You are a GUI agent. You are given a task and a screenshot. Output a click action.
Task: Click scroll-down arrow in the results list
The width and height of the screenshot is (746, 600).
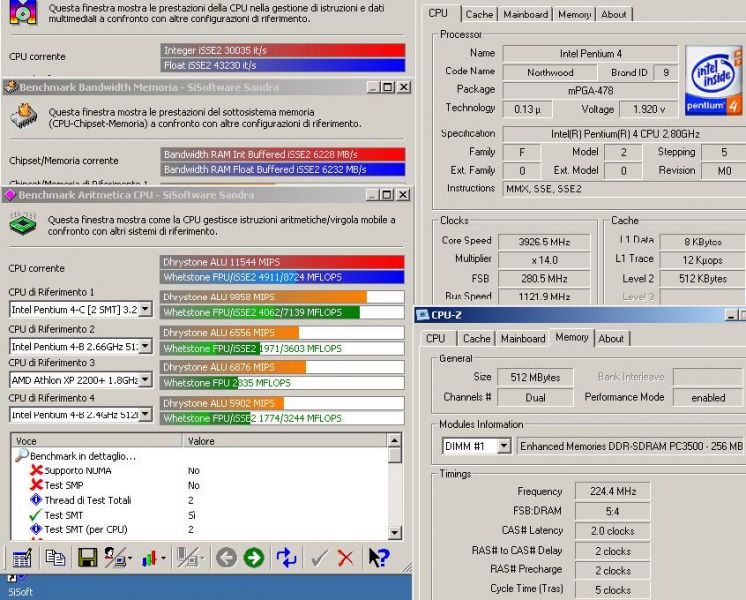coord(394,532)
